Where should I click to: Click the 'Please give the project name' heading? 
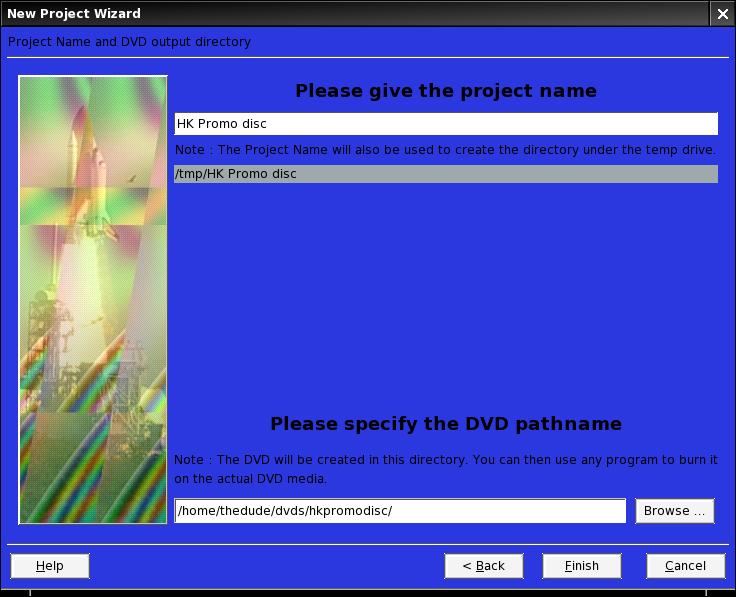tap(446, 91)
